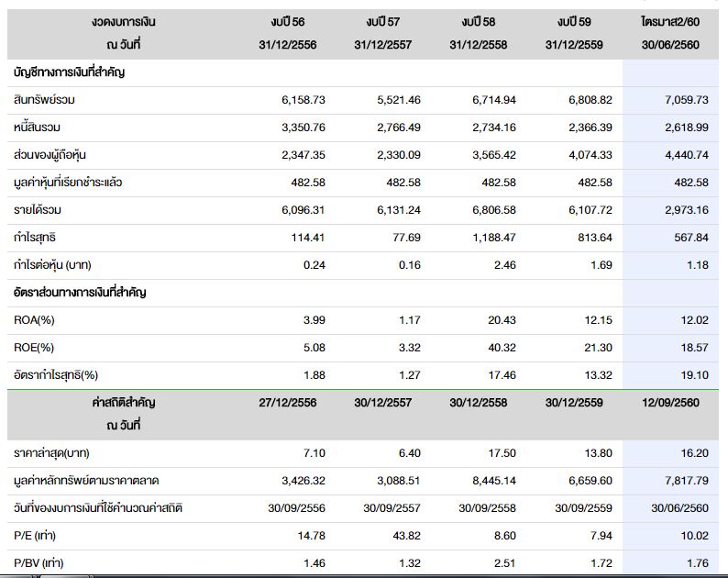Click total revenue value 2,973.16

[x=687, y=210]
